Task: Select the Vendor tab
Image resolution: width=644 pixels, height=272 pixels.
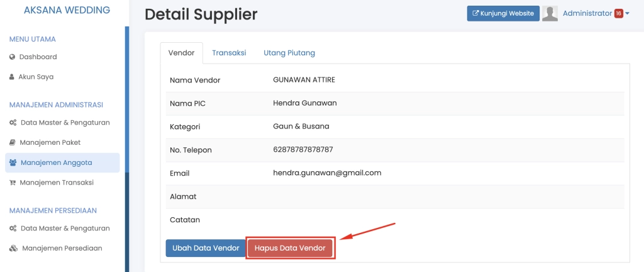Action: click(182, 53)
